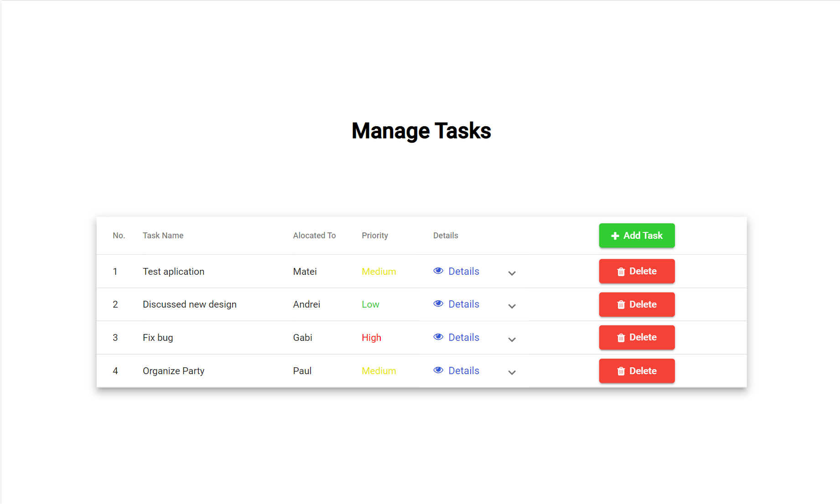This screenshot has height=504, width=840.
Task: Select the Alocated To column header
Action: (314, 236)
